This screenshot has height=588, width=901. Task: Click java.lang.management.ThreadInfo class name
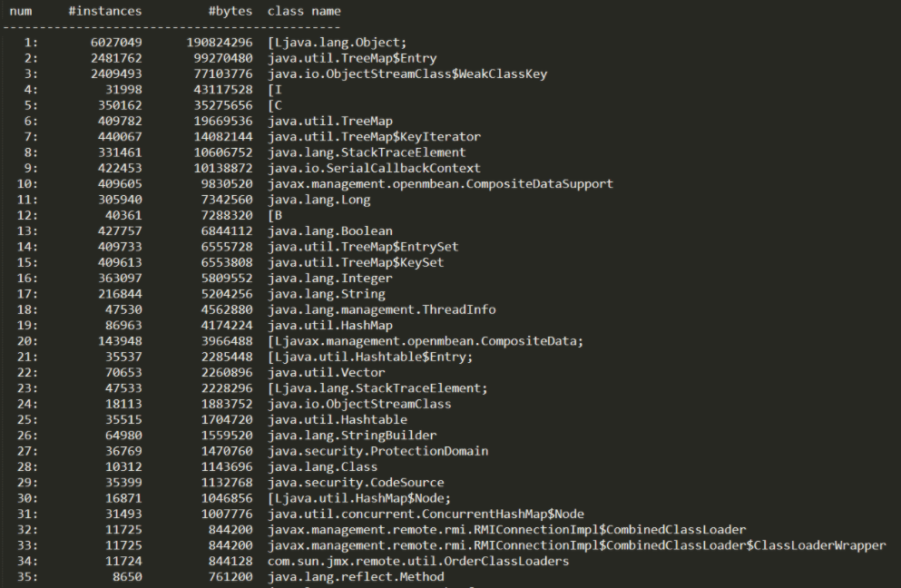coord(382,309)
